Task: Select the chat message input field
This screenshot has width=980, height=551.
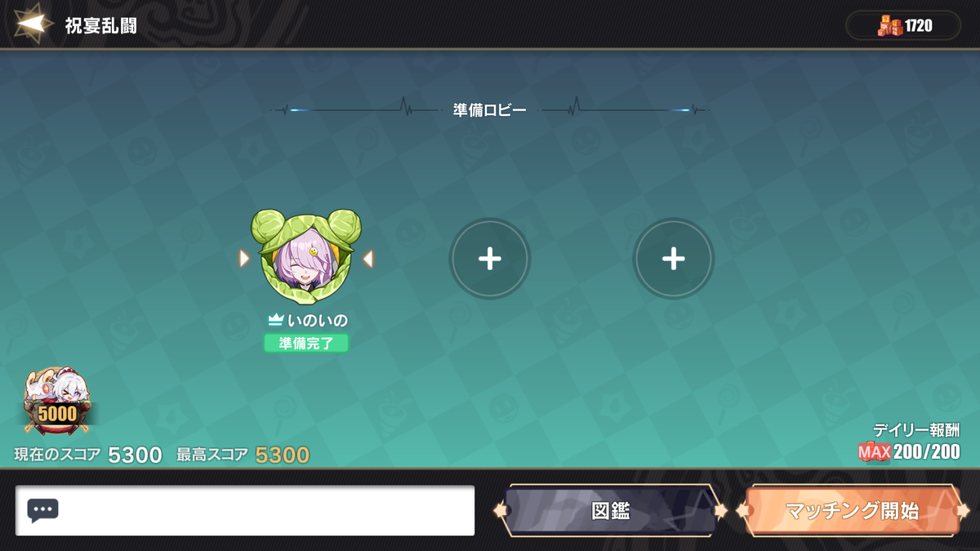Action: click(x=245, y=511)
